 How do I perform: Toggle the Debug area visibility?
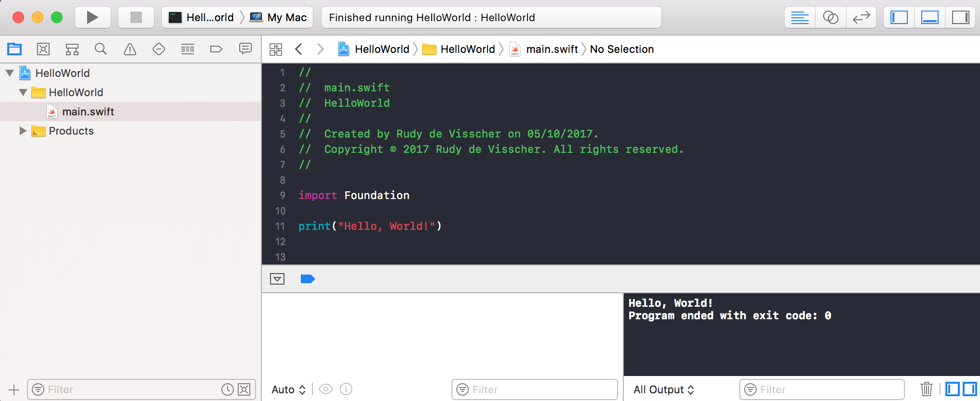pyautogui.click(x=929, y=18)
